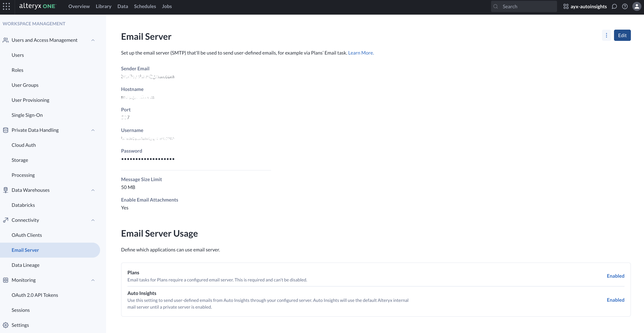
Task: Click the help question mark icon
Action: pos(625,6)
